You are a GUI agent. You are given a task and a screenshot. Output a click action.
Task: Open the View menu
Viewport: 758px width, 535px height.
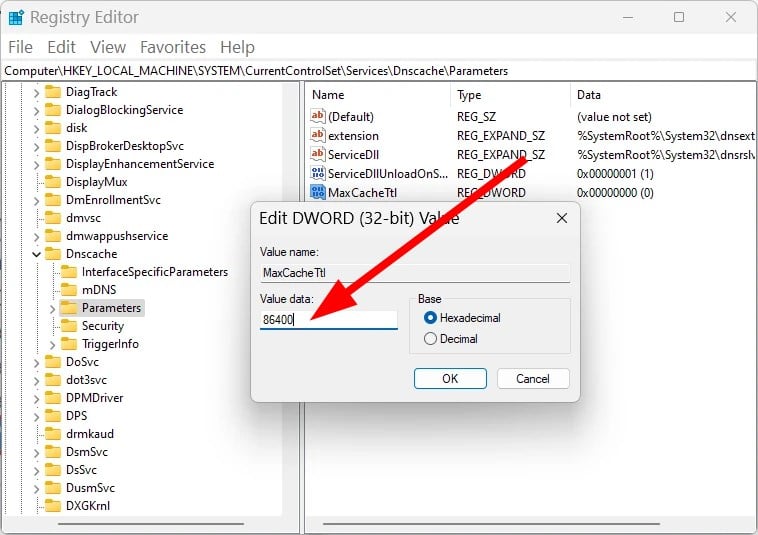108,47
